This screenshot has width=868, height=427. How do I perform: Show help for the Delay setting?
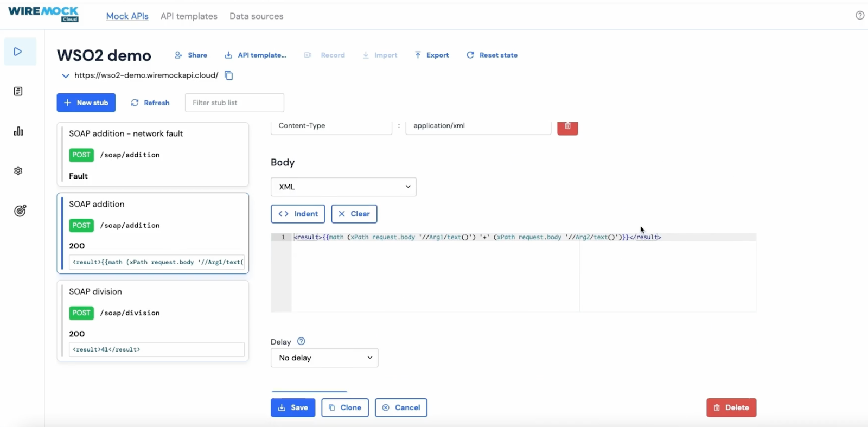301,341
